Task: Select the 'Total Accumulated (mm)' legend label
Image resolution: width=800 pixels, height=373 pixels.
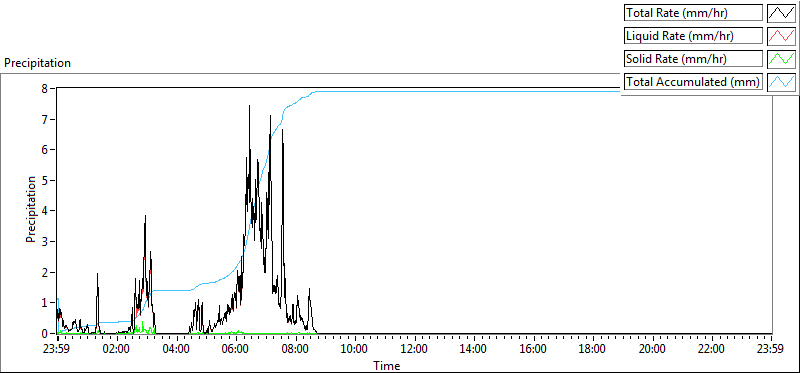Action: (692, 82)
